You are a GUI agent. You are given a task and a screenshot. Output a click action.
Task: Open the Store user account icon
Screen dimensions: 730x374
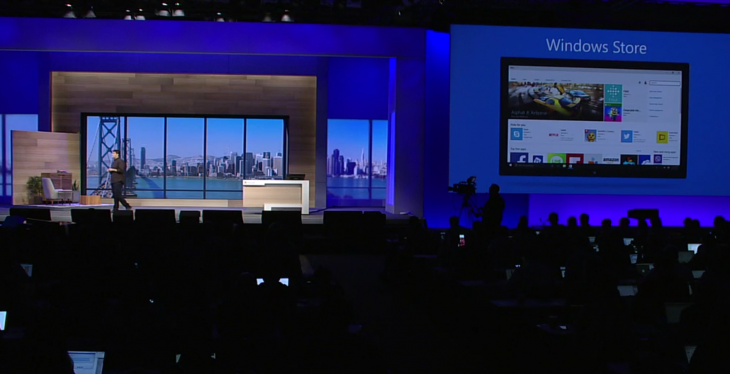point(645,82)
